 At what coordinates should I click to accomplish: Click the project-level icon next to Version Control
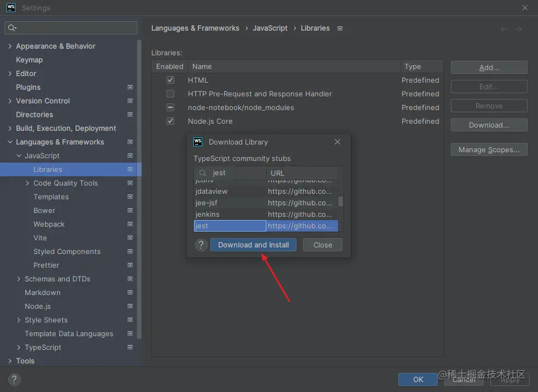tap(130, 101)
